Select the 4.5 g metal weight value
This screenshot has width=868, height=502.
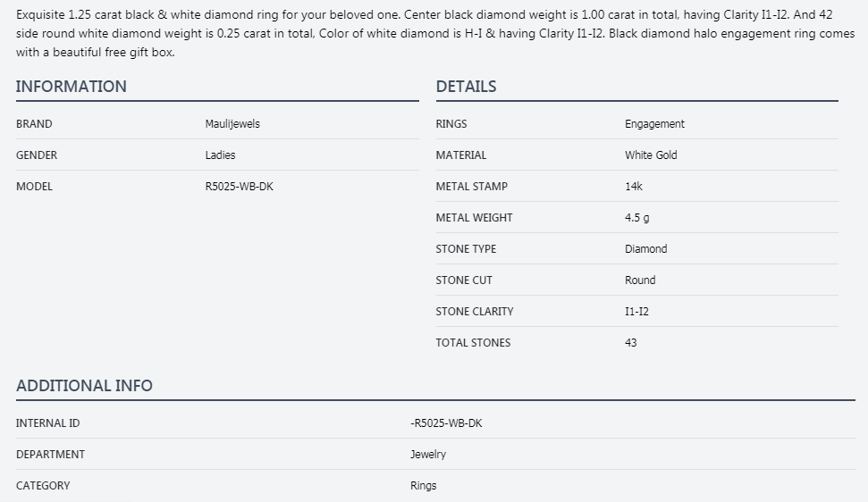tap(636, 218)
